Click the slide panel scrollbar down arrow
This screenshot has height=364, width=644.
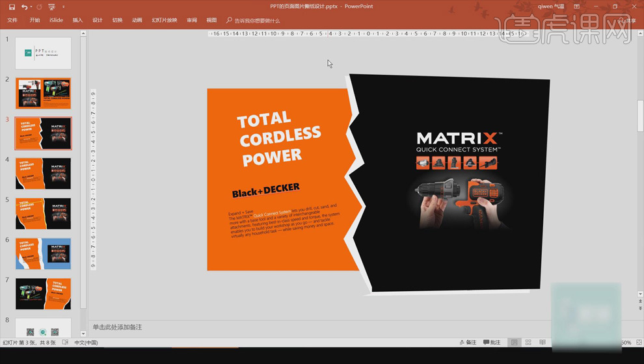tap(83, 333)
